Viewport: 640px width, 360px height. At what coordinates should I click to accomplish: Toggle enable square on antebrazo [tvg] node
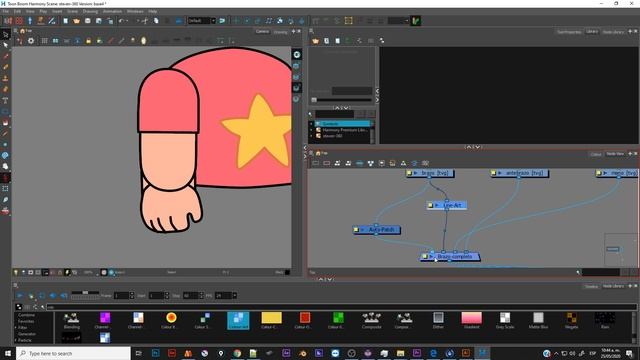point(493,173)
